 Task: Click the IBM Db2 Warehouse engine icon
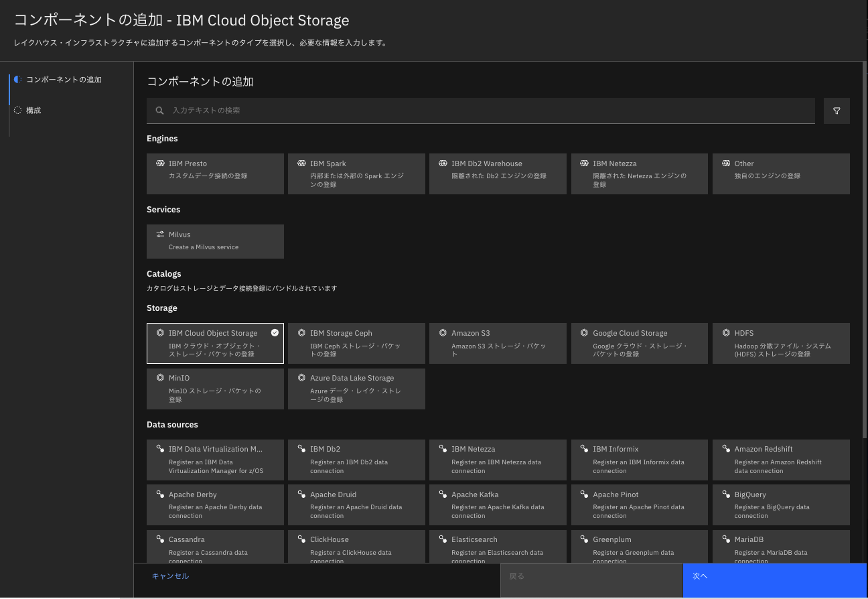[443, 163]
